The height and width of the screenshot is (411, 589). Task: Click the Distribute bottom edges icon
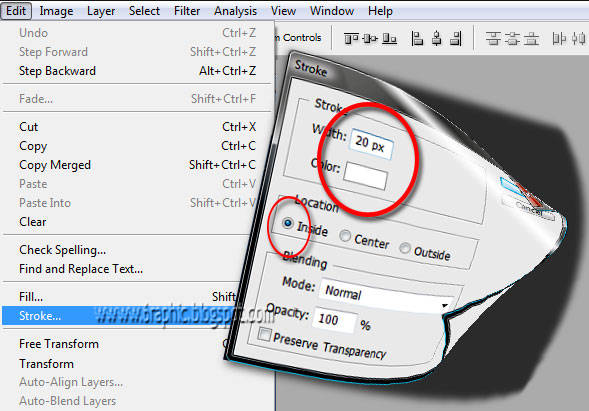coord(531,38)
